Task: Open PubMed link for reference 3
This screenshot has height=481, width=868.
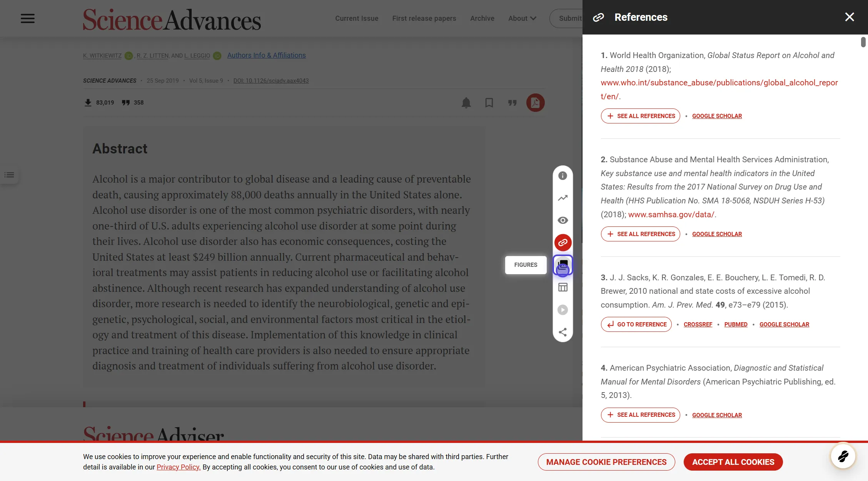Action: [x=736, y=325]
